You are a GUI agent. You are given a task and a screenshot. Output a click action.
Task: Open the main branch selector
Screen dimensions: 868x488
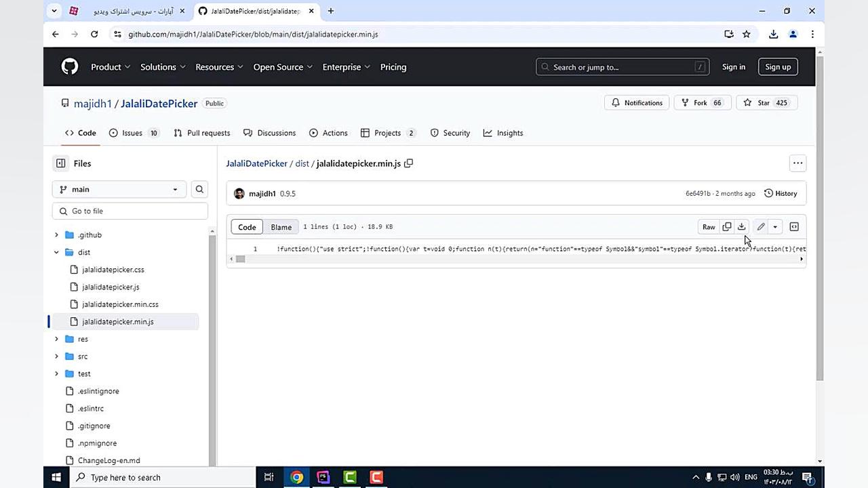(x=119, y=189)
